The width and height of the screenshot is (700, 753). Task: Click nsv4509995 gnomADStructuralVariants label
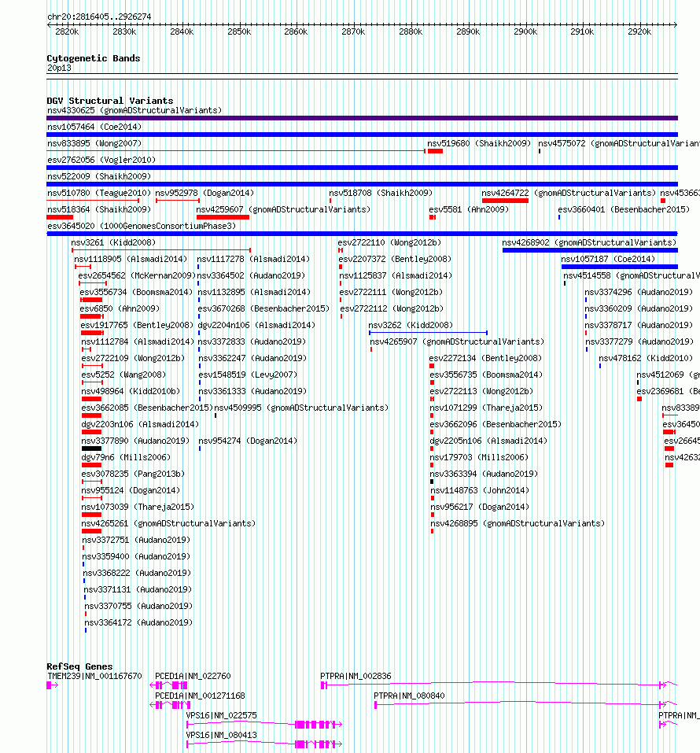(x=301, y=408)
